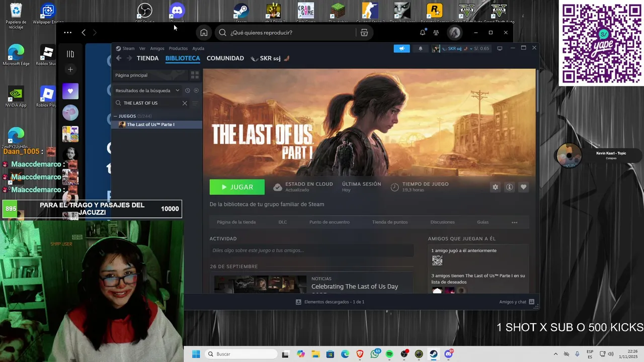Viewport: 644px width, 362px height.
Task: Open the Productos menu
Action: 178,48
